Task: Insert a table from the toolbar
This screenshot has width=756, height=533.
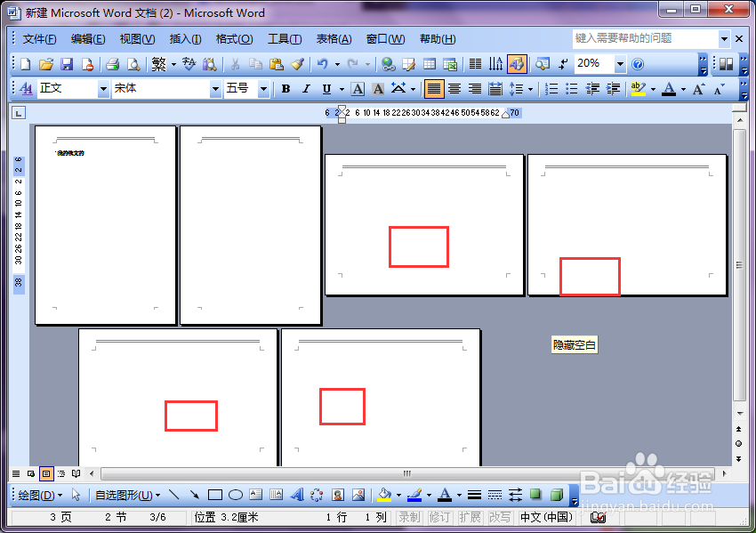Action: click(x=429, y=64)
